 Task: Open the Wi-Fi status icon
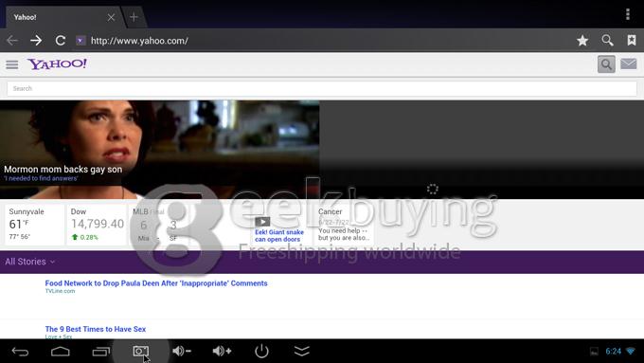click(631, 351)
